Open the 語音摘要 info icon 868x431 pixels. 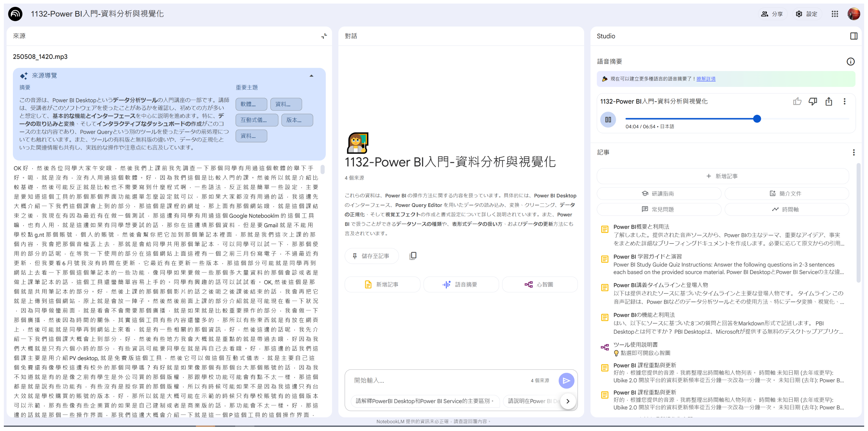click(x=850, y=62)
